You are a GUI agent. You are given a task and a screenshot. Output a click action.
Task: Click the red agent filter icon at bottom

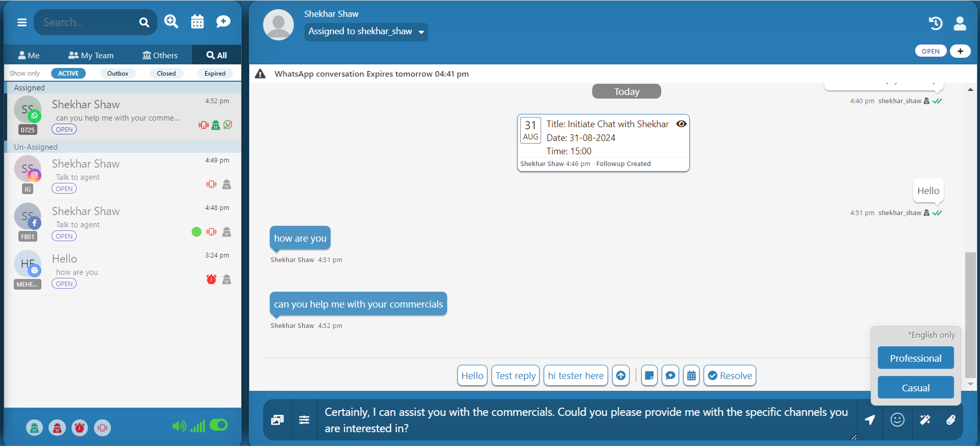click(x=57, y=428)
